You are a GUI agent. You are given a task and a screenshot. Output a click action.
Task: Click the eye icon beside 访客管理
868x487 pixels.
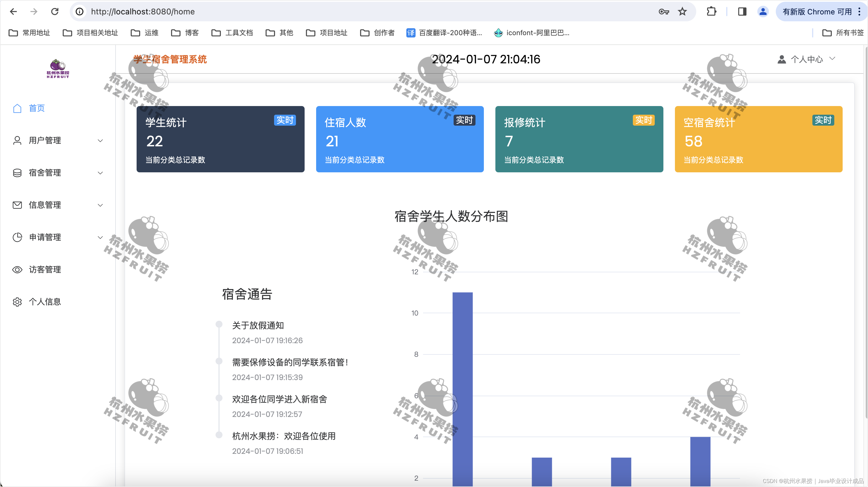coord(17,270)
